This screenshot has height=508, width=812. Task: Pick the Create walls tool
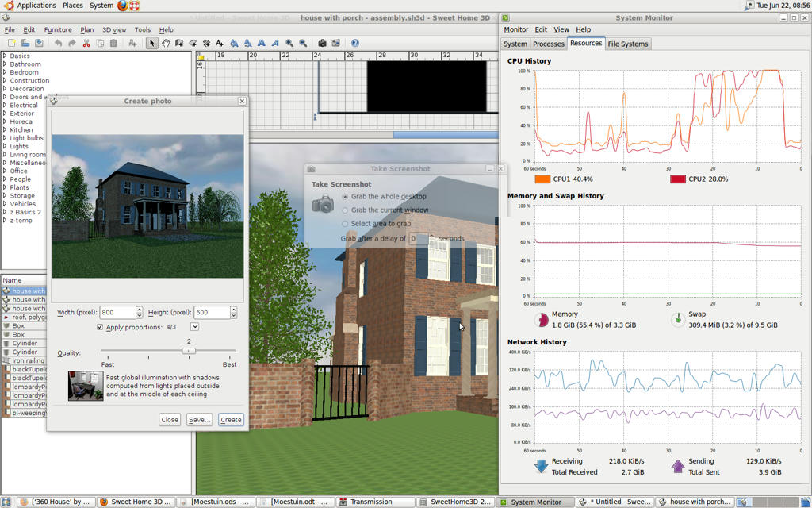179,43
